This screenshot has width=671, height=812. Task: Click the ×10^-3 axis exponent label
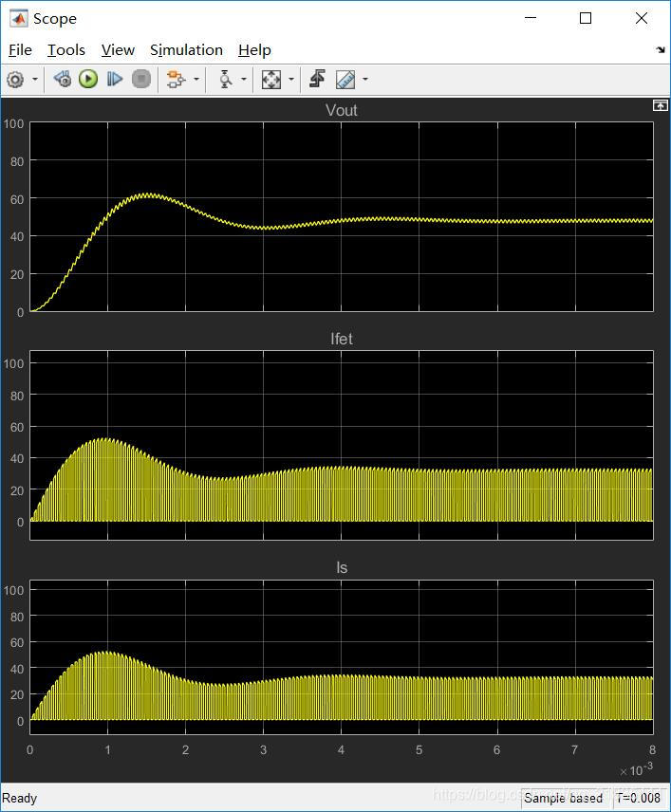click(636, 769)
